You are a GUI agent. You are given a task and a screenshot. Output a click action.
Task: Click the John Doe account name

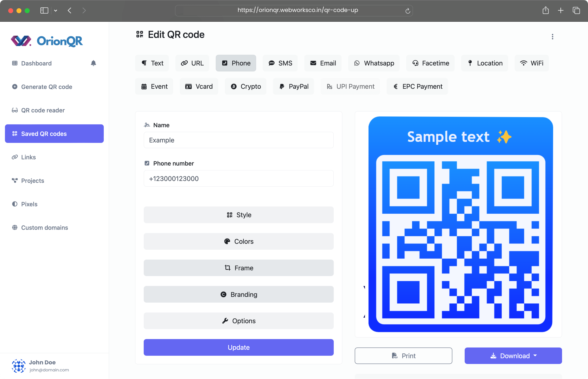point(42,362)
